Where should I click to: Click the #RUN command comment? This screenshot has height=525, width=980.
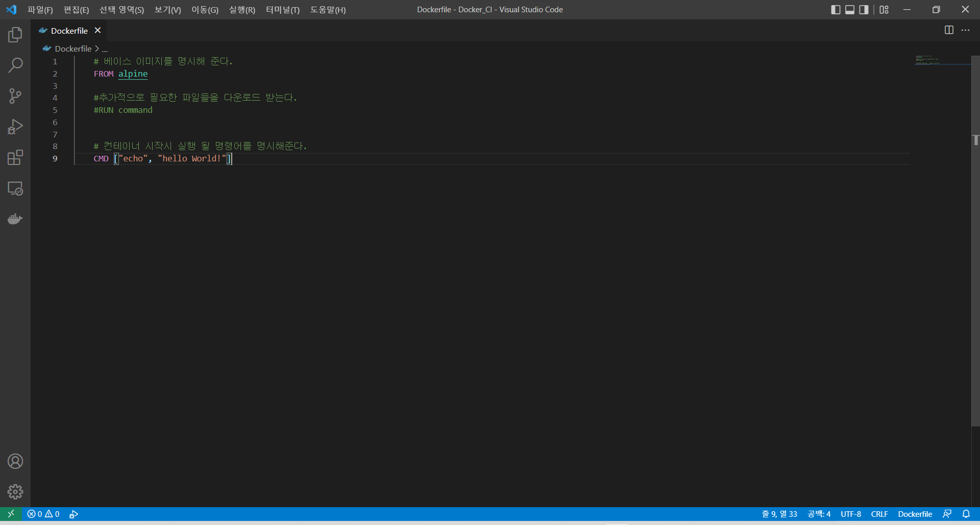tap(123, 110)
